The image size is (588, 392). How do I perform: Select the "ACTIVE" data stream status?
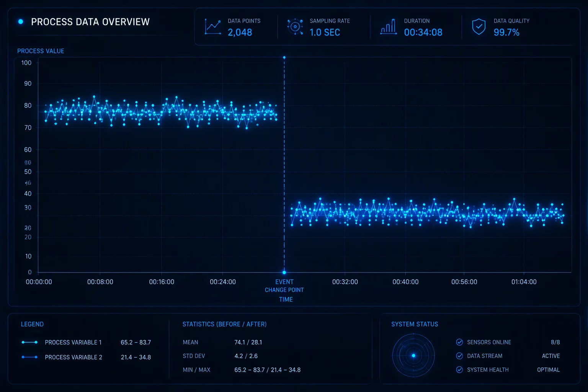point(551,356)
